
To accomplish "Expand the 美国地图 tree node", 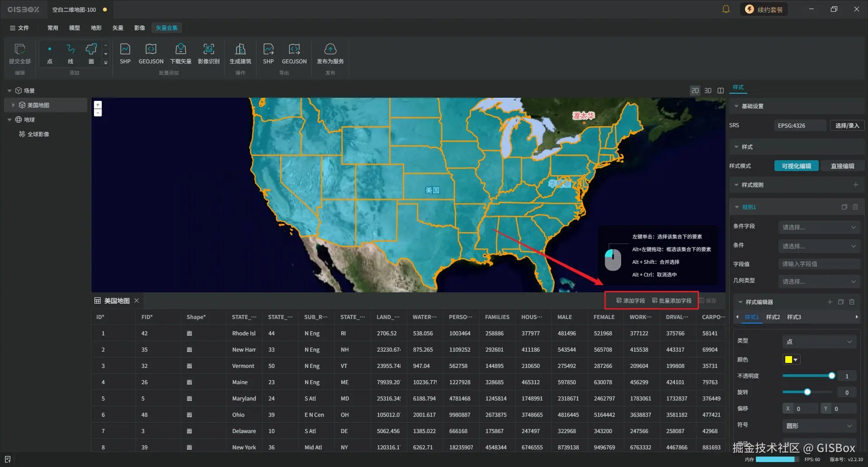I will [x=13, y=105].
